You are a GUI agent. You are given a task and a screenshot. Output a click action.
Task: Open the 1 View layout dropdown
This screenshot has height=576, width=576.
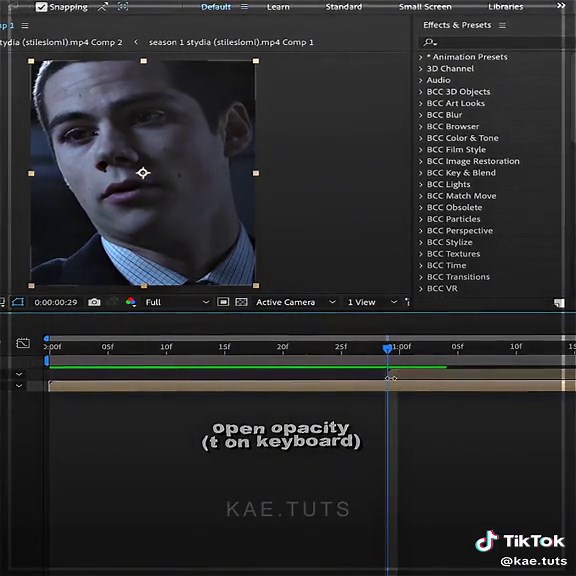[x=372, y=302]
